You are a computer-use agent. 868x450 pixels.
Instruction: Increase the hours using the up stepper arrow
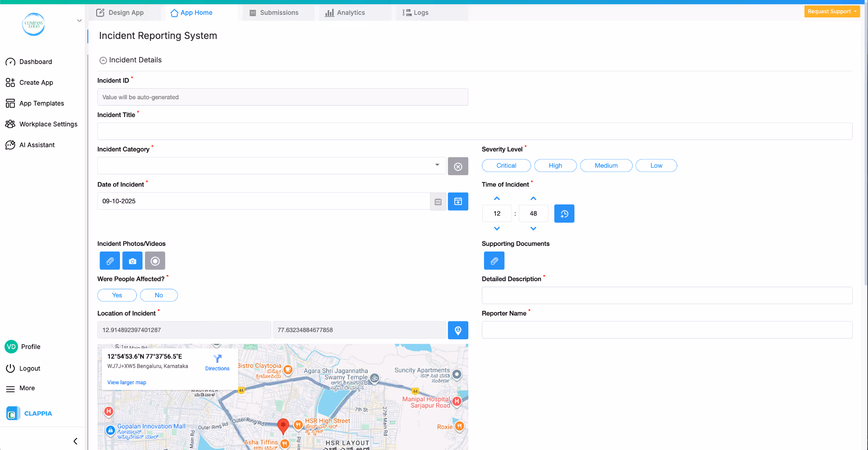click(x=496, y=198)
